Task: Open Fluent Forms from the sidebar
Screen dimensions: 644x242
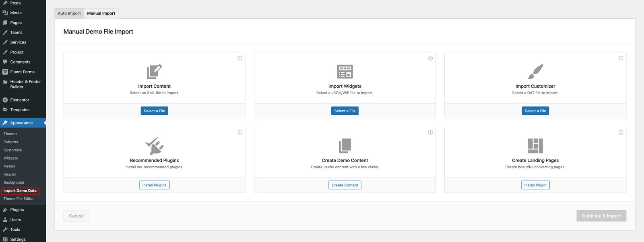Action: (x=22, y=72)
